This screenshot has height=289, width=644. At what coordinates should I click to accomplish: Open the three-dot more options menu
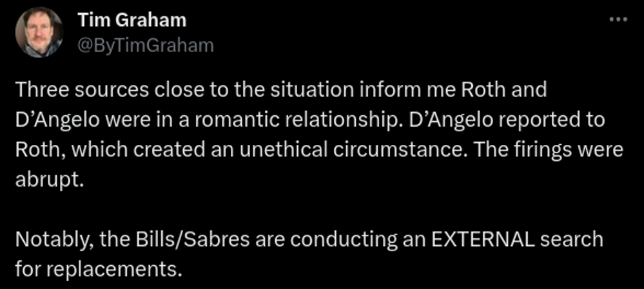pyautogui.click(x=618, y=19)
